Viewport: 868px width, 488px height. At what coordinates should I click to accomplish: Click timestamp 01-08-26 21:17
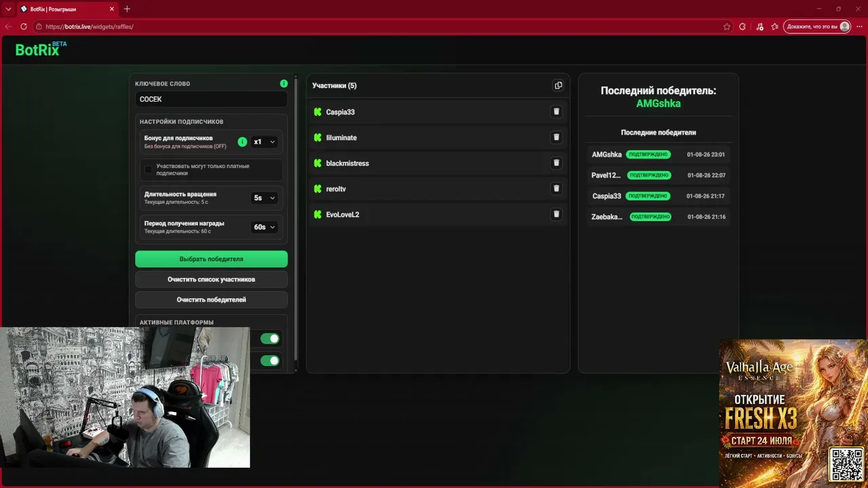point(706,196)
